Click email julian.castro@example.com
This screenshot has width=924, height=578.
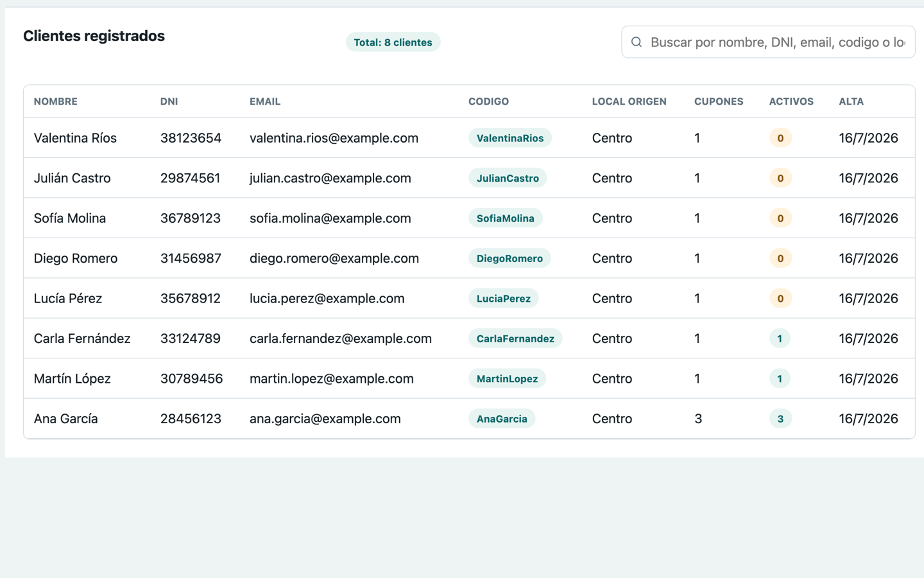[330, 178]
